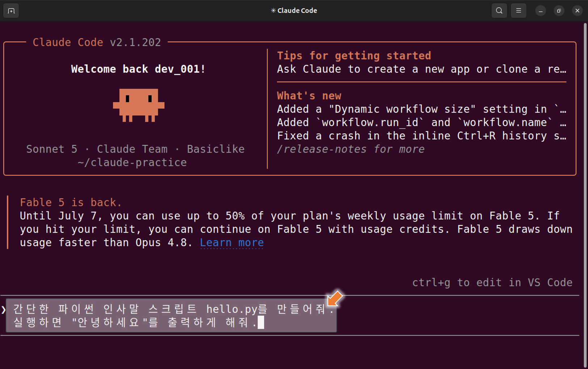Click the "Dynamic workflow size" changelog line
The height and width of the screenshot is (369, 588).
(x=422, y=109)
